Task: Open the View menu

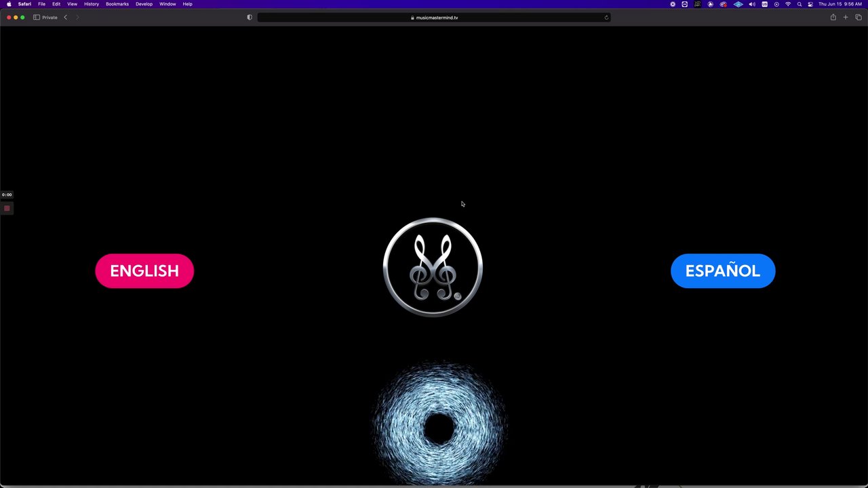Action: pyautogui.click(x=72, y=4)
